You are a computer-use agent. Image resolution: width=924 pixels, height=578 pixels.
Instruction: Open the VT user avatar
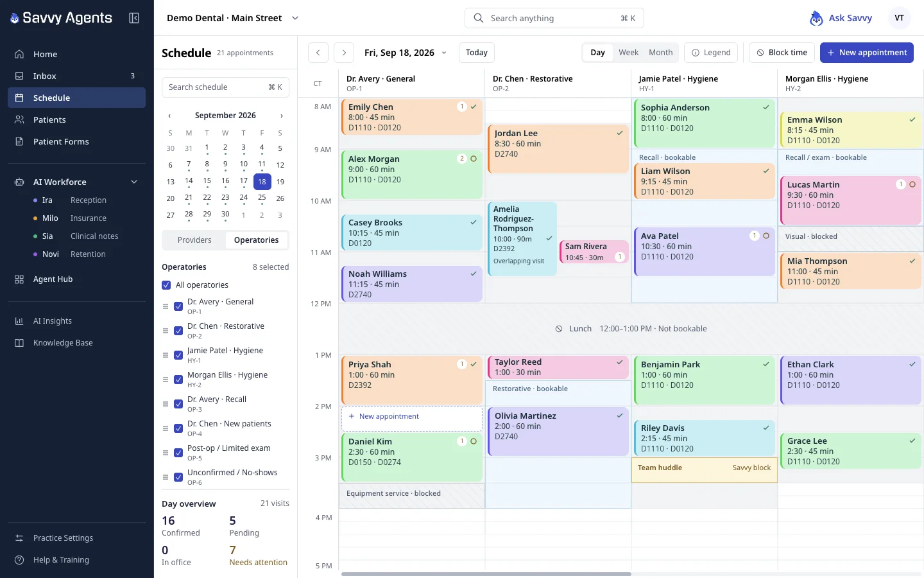point(900,18)
